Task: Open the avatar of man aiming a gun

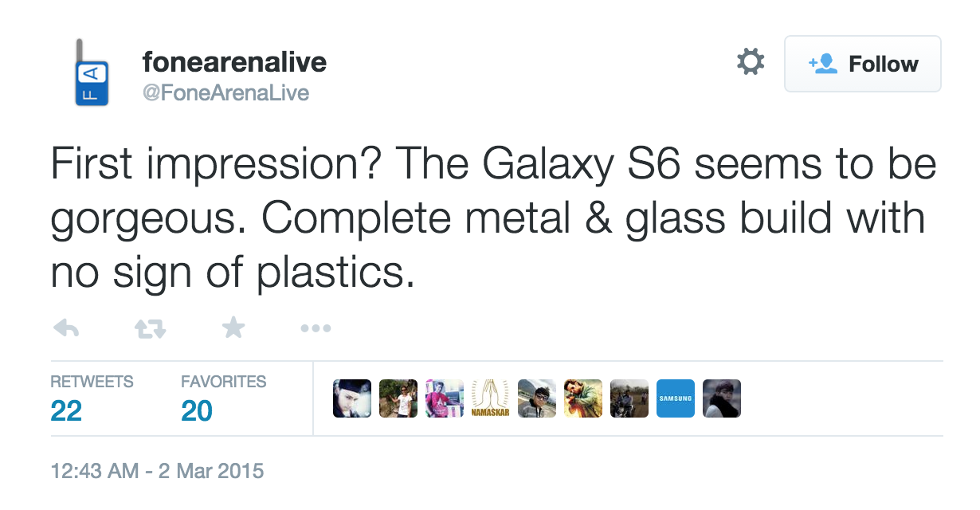Action: point(583,398)
